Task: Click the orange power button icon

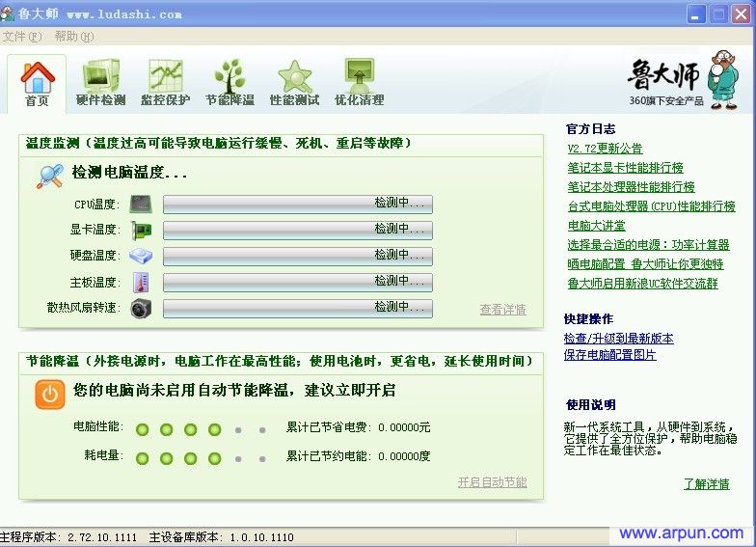Action: 50,394
